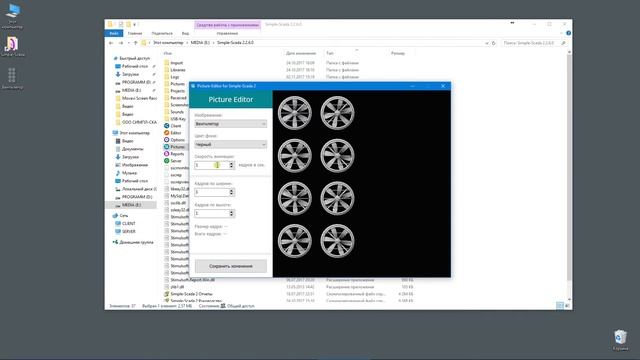Click the frames by width spinner arrows
The height and width of the screenshot is (360, 640).
231,192
